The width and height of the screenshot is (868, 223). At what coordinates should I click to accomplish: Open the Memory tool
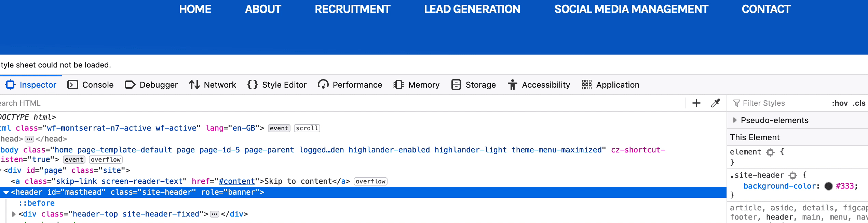[423, 85]
